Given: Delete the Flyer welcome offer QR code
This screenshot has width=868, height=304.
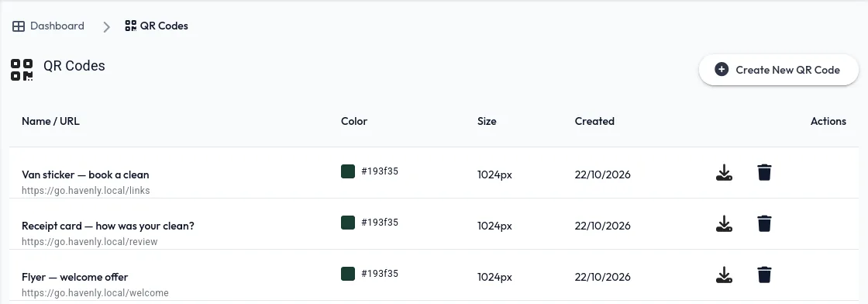Looking at the screenshot, I should coord(764,275).
